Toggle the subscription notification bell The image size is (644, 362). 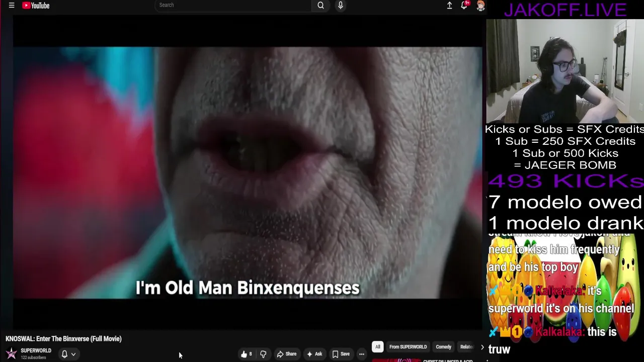[x=64, y=354]
